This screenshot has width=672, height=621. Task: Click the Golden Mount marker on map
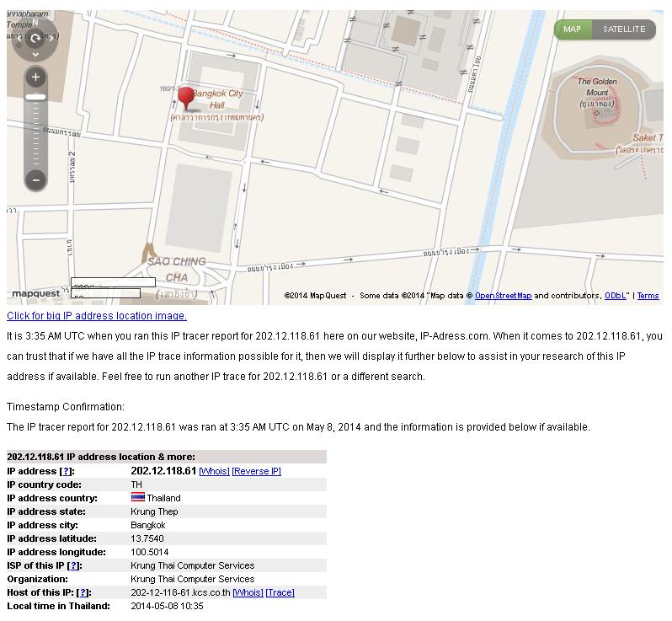pos(596,113)
